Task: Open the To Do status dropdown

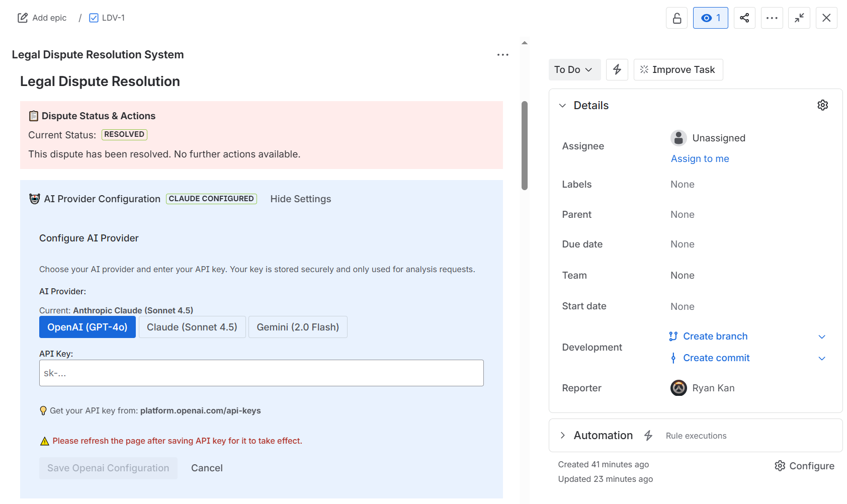Action: pos(574,70)
